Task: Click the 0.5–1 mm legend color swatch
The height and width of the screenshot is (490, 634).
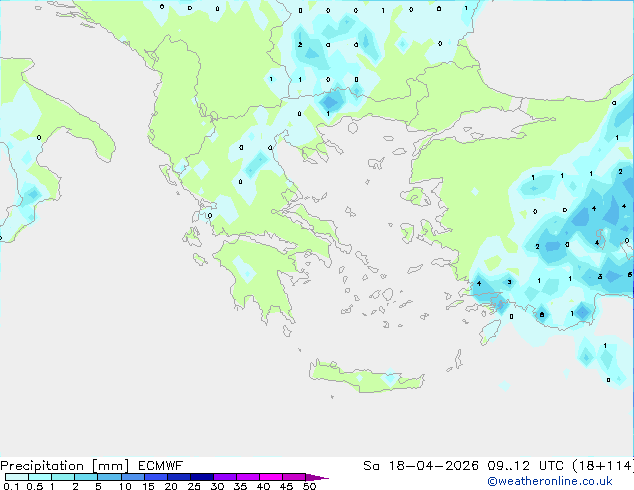Action: coord(40,477)
